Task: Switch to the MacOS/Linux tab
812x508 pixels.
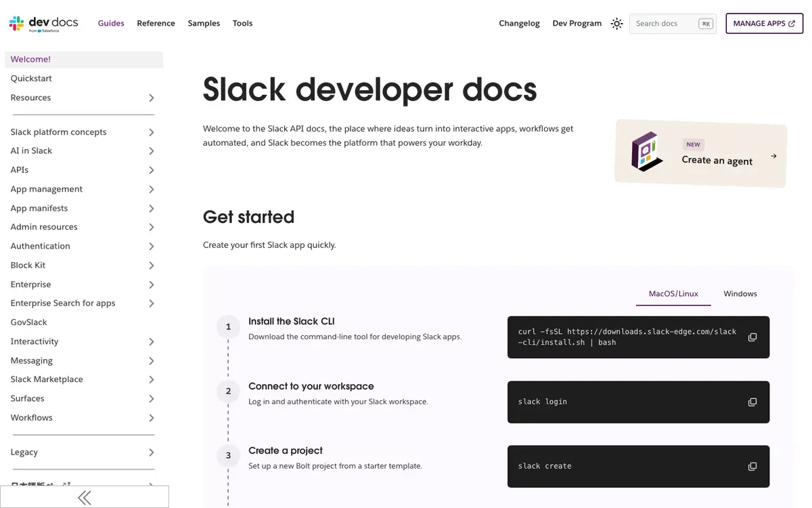Action: click(673, 294)
